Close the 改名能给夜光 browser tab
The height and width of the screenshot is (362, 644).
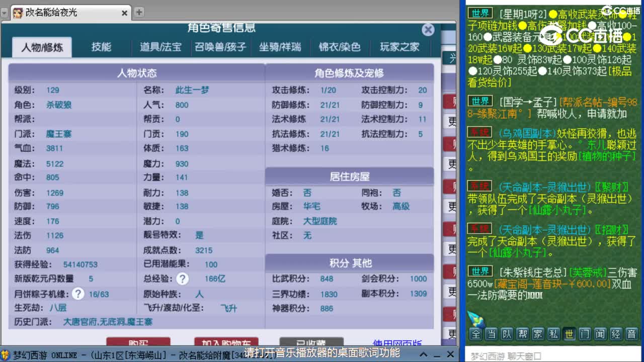click(x=125, y=13)
